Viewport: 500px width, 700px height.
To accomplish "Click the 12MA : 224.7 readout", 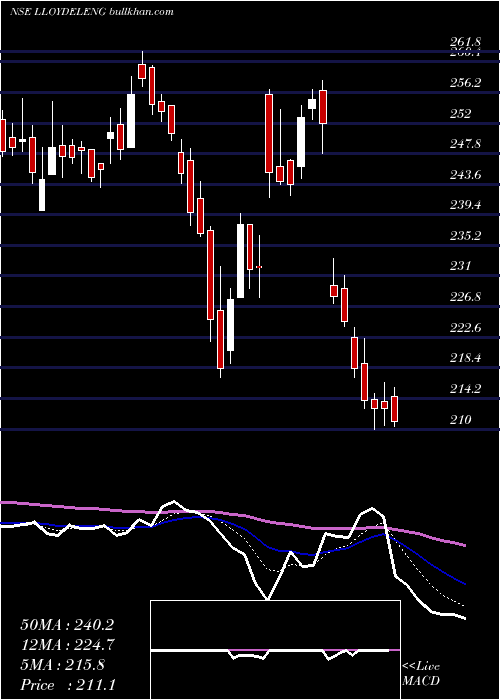I will (67, 645).
